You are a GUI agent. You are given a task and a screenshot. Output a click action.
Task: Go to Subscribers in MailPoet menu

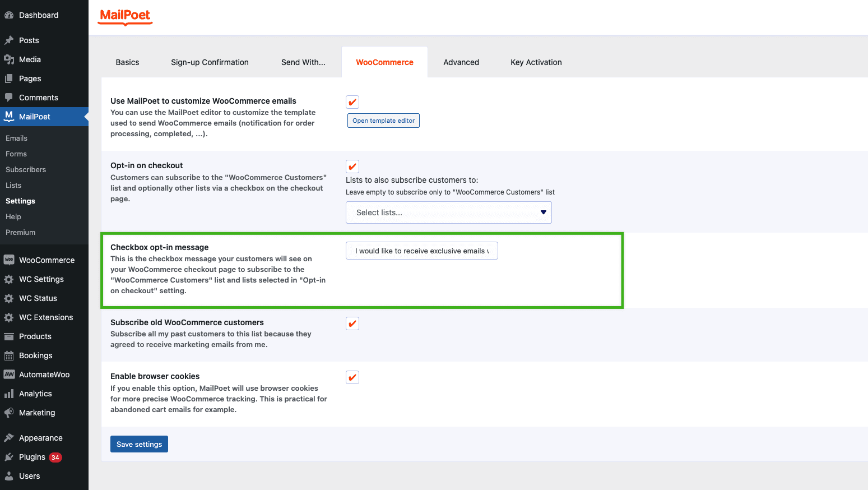click(26, 169)
